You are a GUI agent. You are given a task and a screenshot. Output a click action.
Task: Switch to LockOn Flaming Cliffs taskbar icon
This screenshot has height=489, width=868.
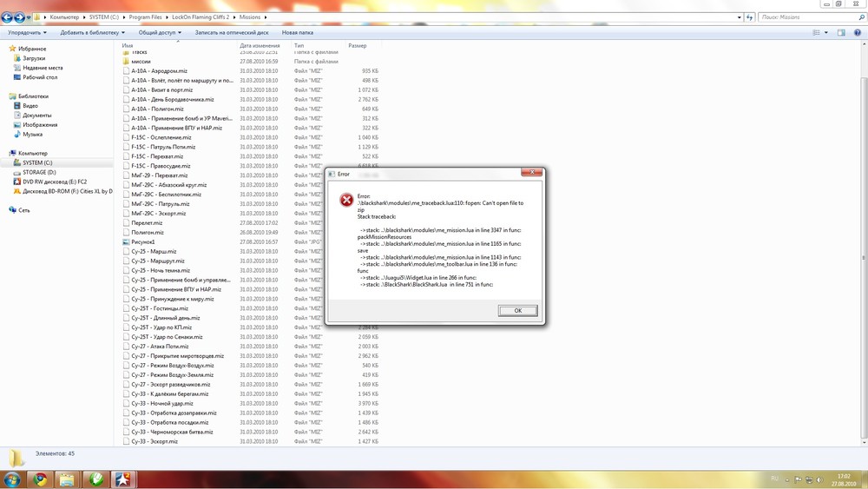tap(123, 479)
